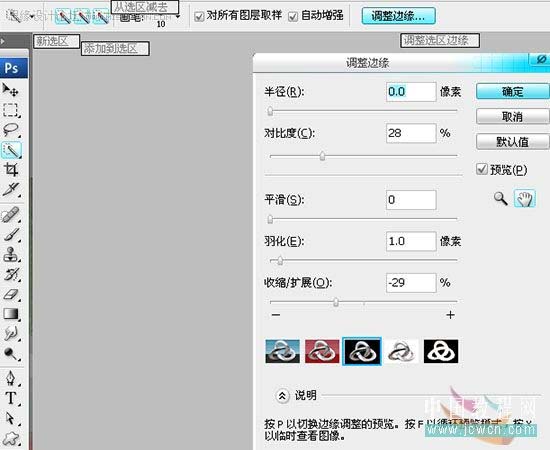
Task: Select the Rectangular Marquee tool
Action: 11,110
